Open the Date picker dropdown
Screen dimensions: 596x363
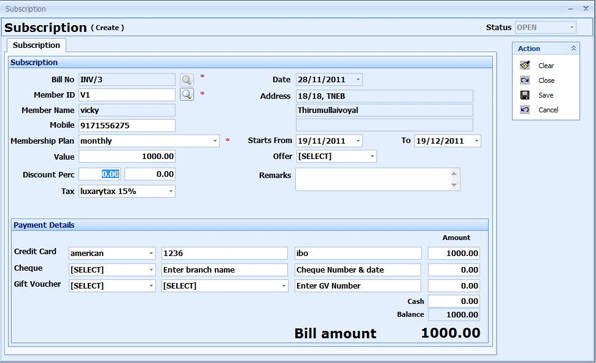358,79
